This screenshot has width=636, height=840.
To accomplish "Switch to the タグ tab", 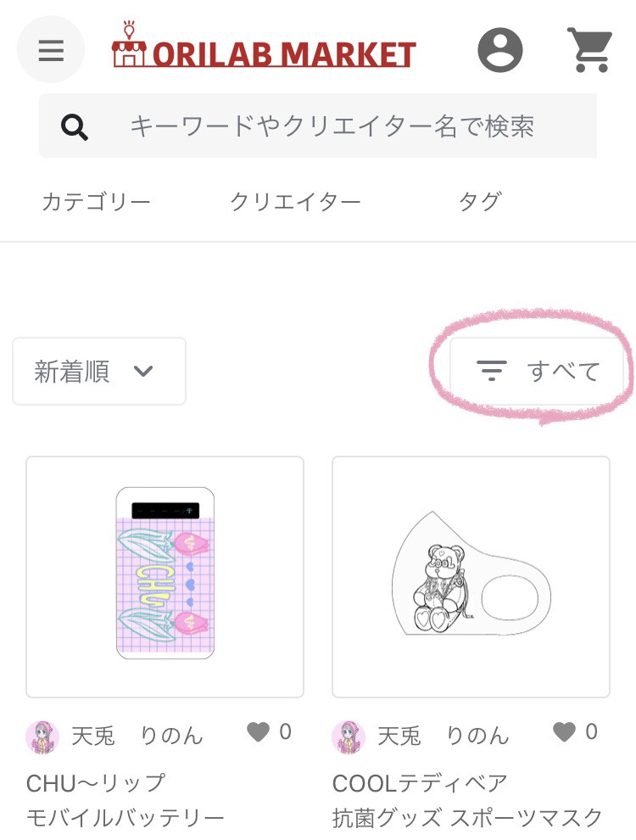I will (480, 202).
